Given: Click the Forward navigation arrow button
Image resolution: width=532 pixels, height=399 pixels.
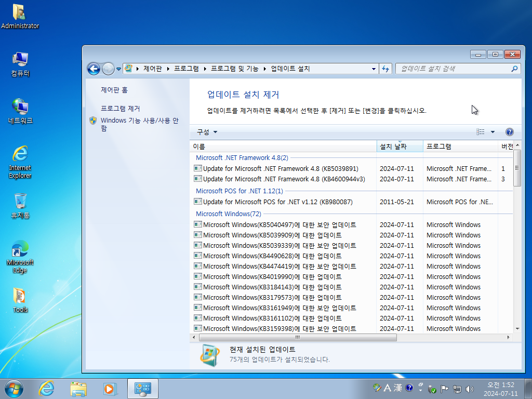Looking at the screenshot, I should click(x=108, y=69).
